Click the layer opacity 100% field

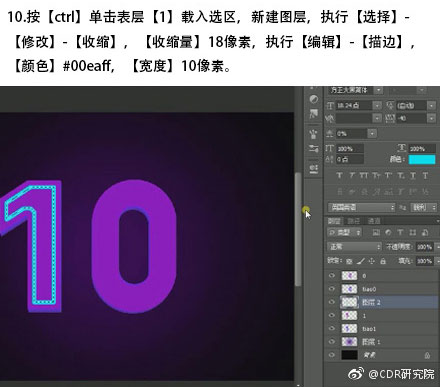coord(425,247)
